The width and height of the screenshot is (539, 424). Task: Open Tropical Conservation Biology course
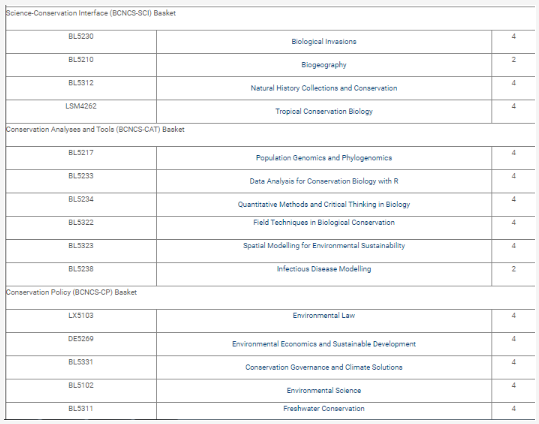click(324, 111)
